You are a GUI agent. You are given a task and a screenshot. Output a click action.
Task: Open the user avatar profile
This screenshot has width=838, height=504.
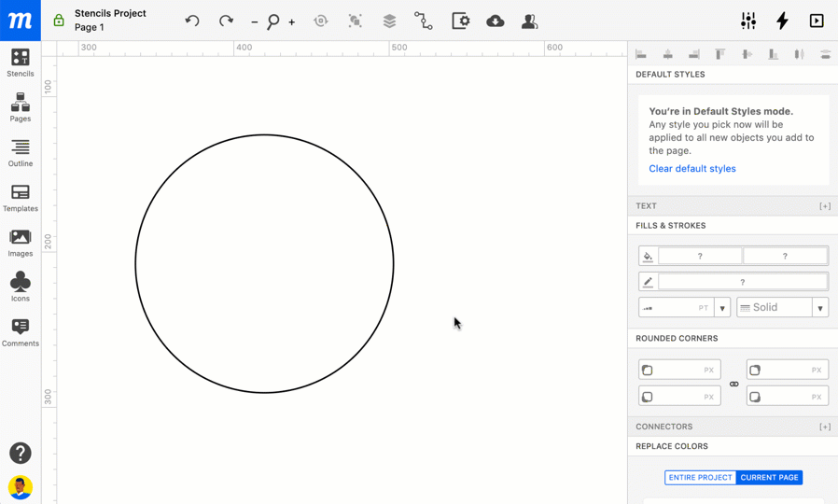[21, 487]
